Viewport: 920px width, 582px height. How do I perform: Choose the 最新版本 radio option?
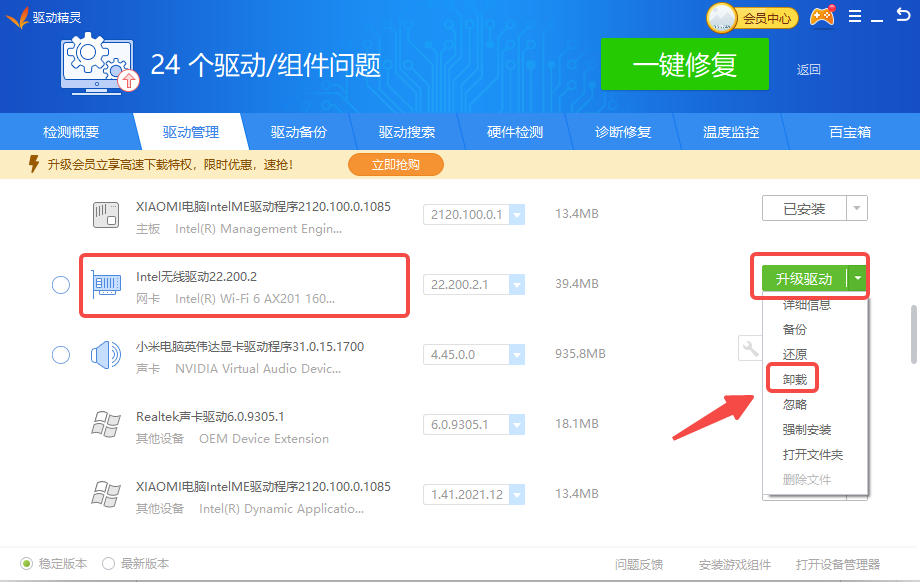tap(109, 563)
